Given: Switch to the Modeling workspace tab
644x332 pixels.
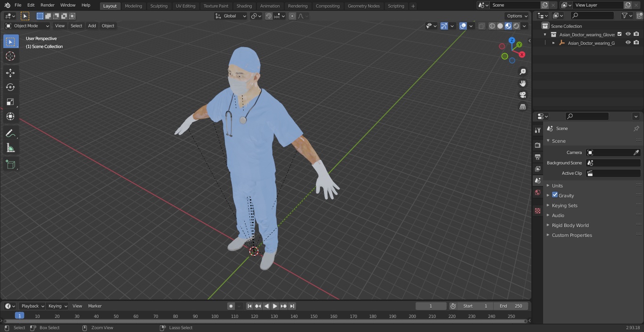Looking at the screenshot, I should [x=133, y=6].
